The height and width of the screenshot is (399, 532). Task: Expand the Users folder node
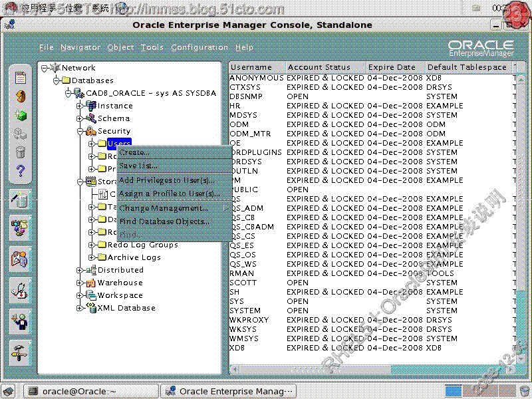click(x=91, y=144)
